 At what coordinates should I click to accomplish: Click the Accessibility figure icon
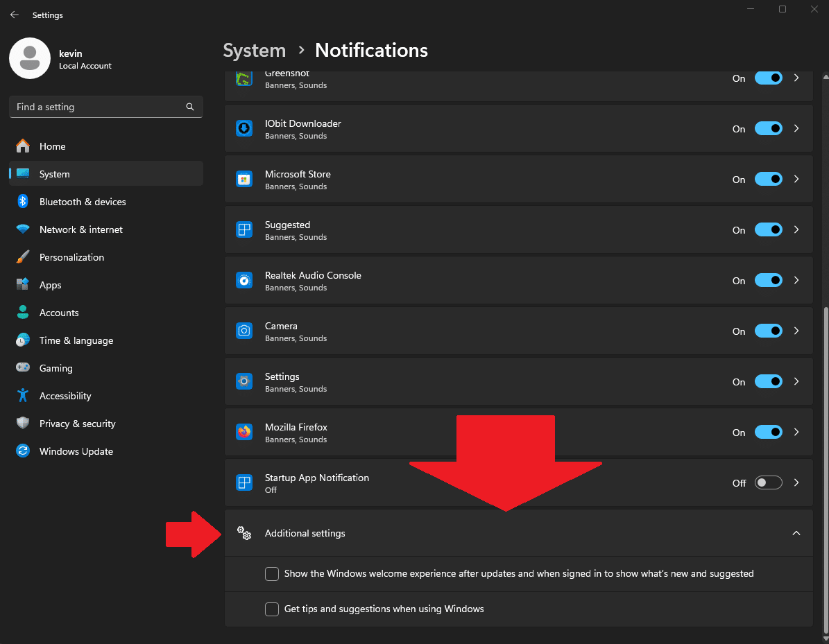coord(23,395)
